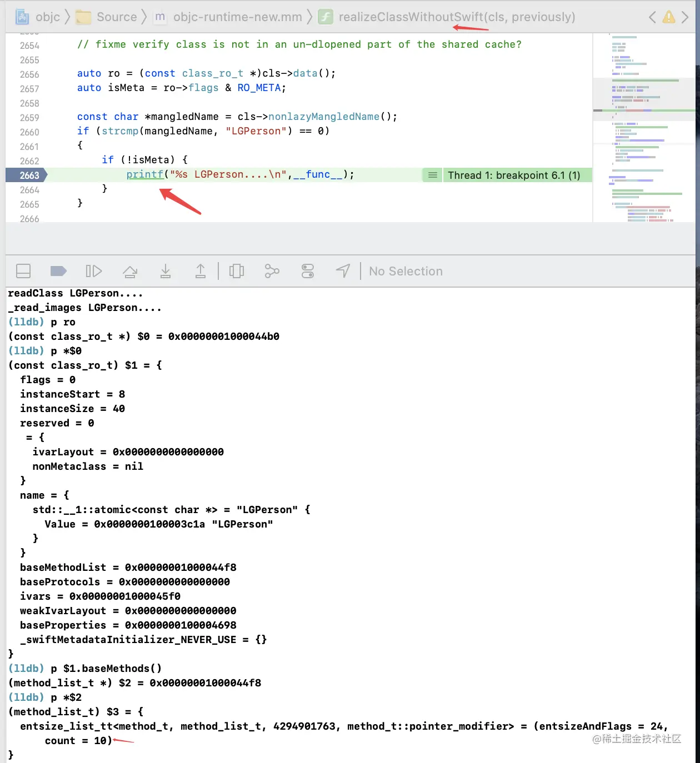
Task: Deactivate breakpoints in the debug bar
Action: (x=58, y=271)
